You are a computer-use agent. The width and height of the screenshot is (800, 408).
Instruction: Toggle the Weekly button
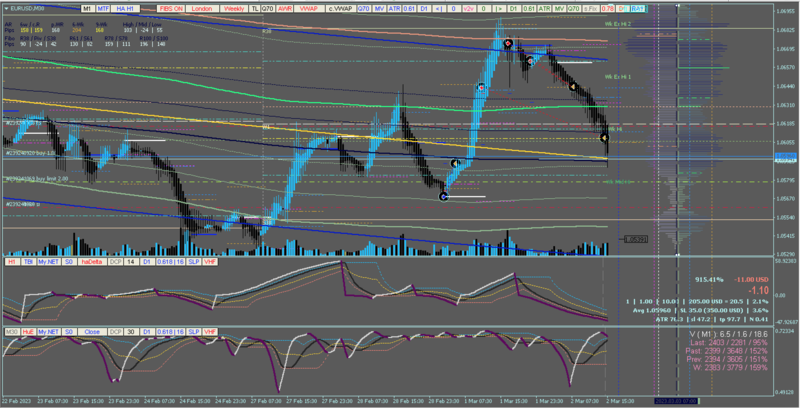click(x=234, y=9)
